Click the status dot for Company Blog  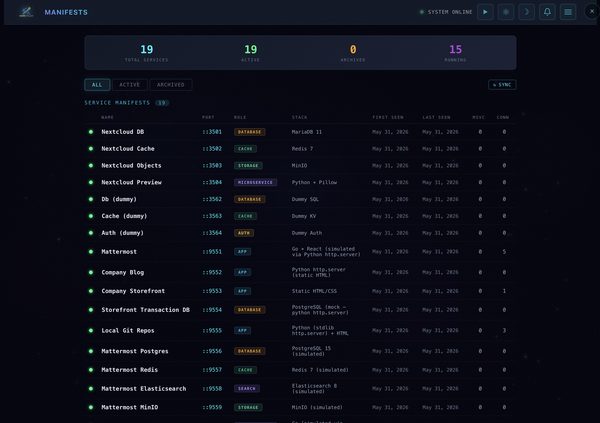[x=91, y=272]
